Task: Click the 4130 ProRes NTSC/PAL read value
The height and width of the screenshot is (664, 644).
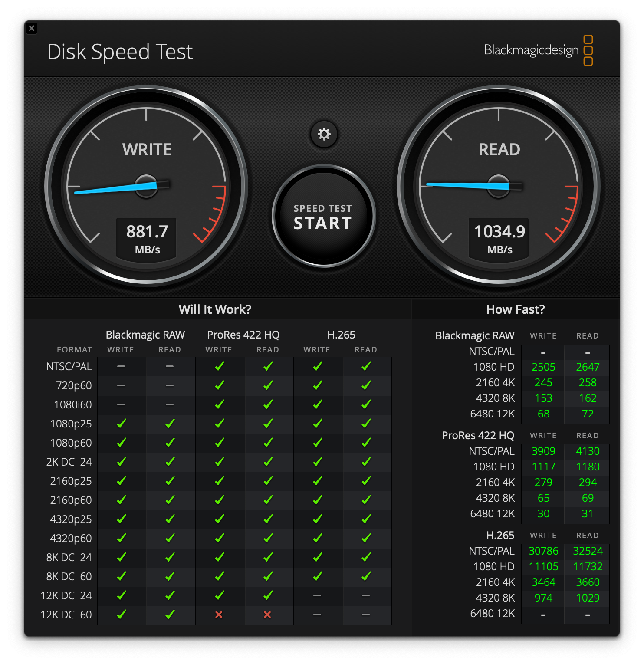Action: (588, 451)
